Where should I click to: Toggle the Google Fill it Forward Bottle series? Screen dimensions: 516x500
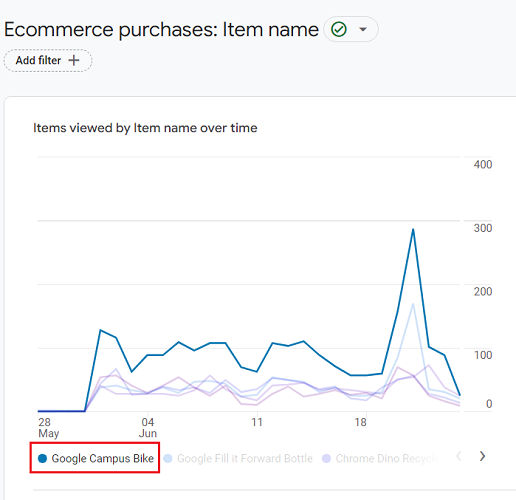pos(238,458)
